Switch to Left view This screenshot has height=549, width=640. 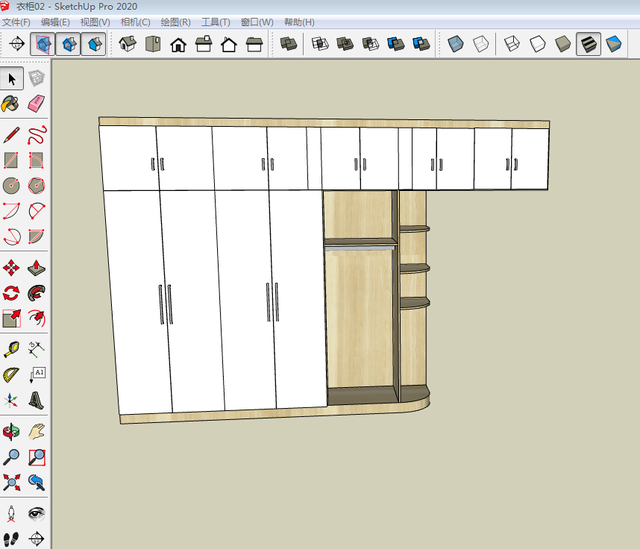pyautogui.click(x=254, y=44)
